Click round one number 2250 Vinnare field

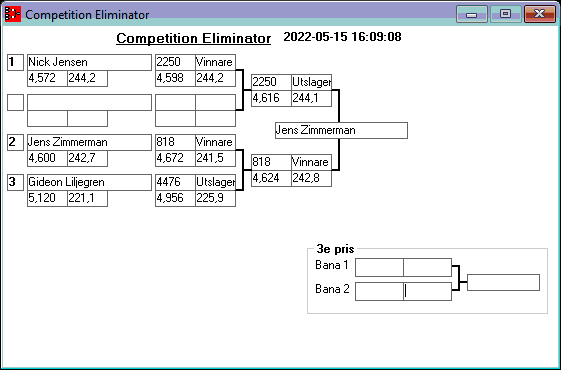tap(175, 62)
